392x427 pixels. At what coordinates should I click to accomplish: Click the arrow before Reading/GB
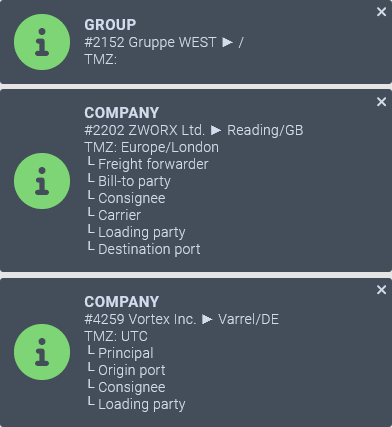(x=216, y=130)
